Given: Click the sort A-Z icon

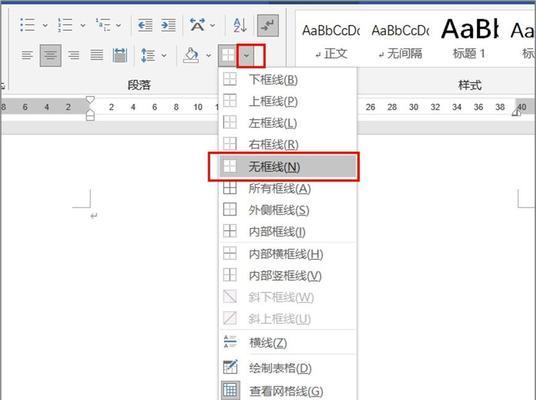Looking at the screenshot, I should pos(240,25).
